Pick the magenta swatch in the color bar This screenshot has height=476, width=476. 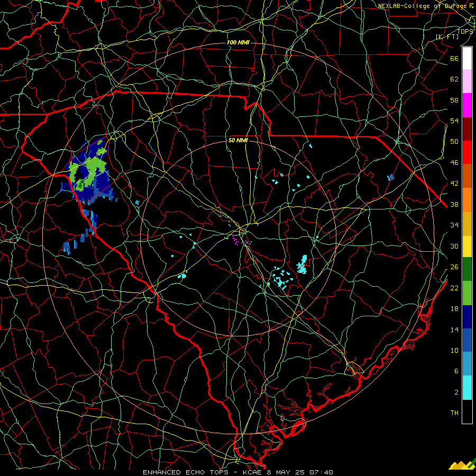[467, 105]
